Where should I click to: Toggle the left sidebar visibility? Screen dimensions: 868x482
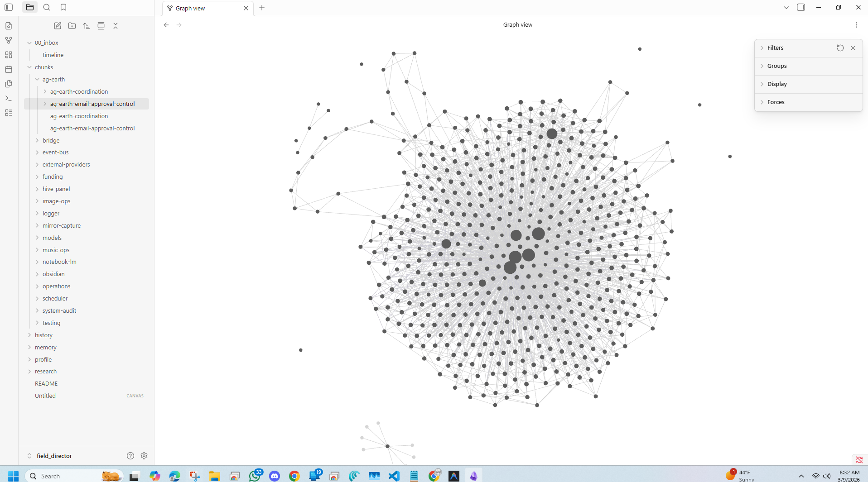pos(8,7)
